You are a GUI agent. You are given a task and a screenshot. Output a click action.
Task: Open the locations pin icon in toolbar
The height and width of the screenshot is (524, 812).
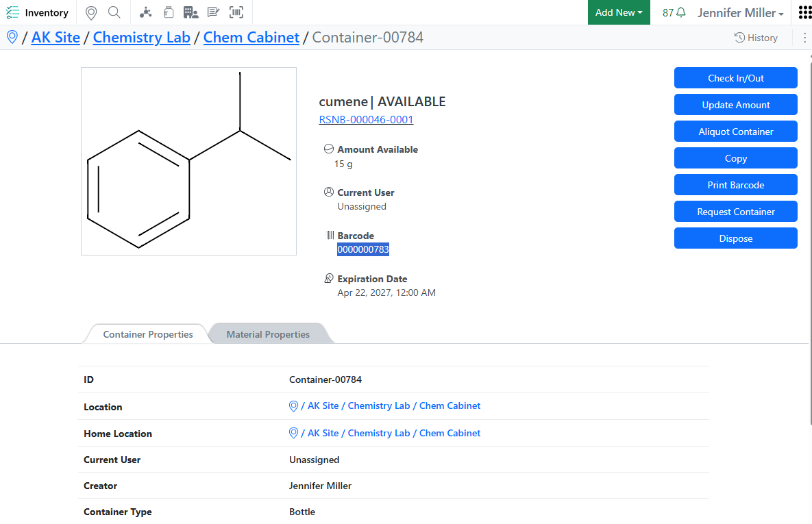[x=91, y=12]
